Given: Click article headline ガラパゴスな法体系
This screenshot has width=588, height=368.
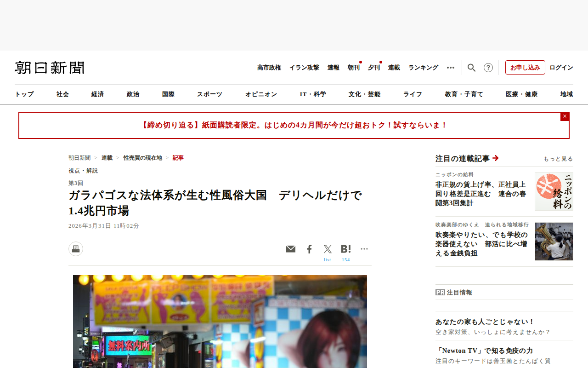Looking at the screenshot, I should pos(215,203).
